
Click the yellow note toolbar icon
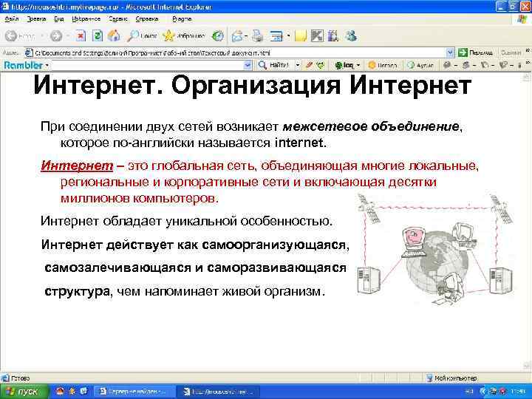pos(301,36)
